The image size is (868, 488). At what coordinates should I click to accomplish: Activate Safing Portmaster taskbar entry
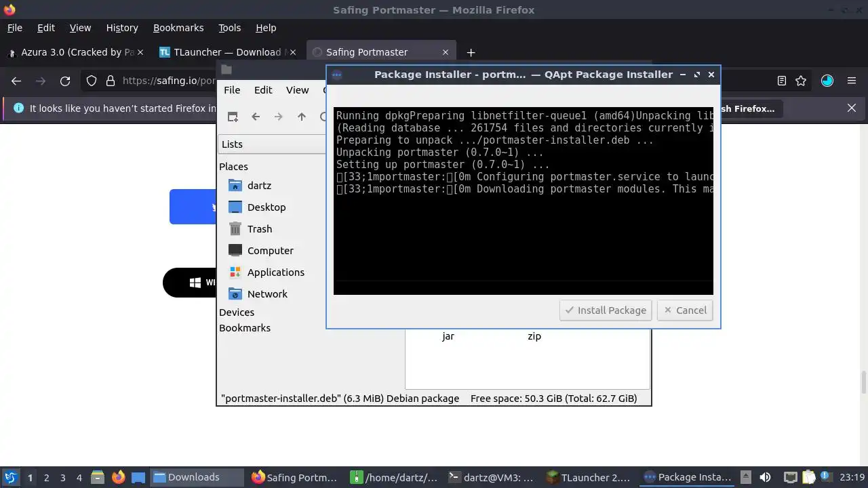(x=295, y=477)
